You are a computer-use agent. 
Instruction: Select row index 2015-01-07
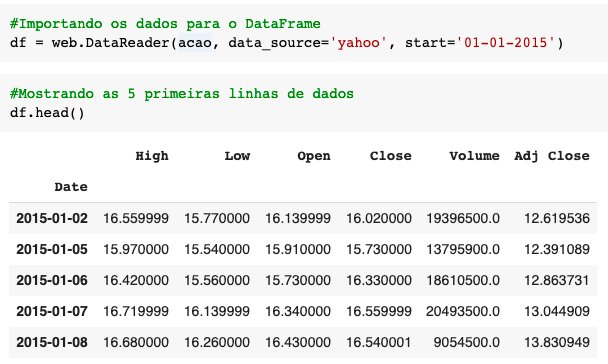point(52,311)
